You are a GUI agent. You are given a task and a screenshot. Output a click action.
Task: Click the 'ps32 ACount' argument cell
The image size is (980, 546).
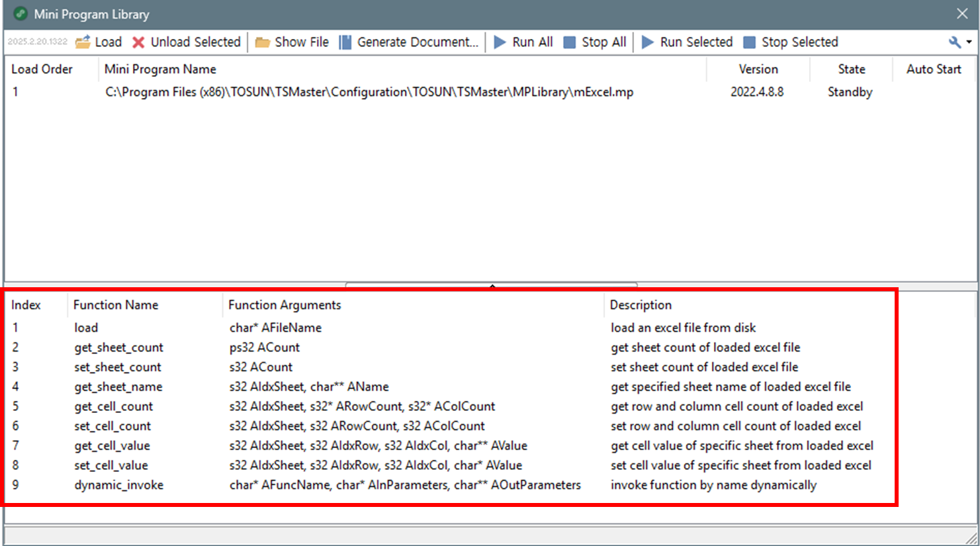pos(265,347)
